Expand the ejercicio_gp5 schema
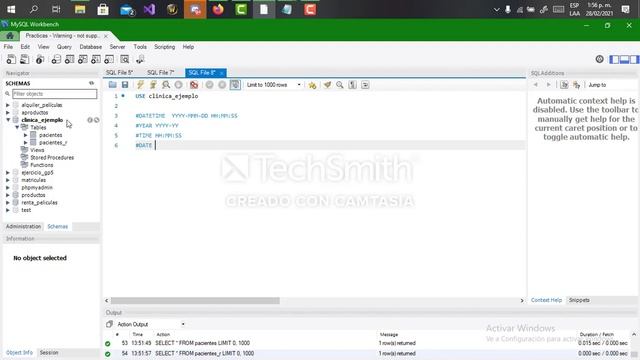 [8, 173]
